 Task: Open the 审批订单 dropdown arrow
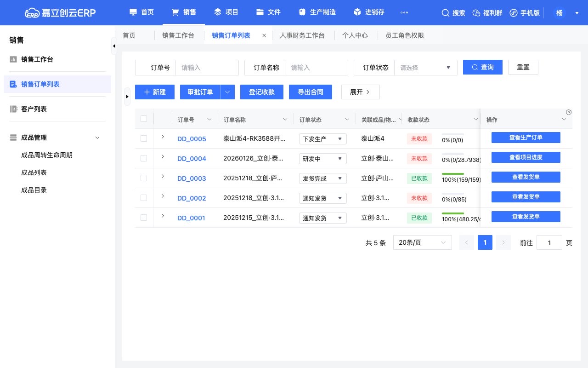227,92
